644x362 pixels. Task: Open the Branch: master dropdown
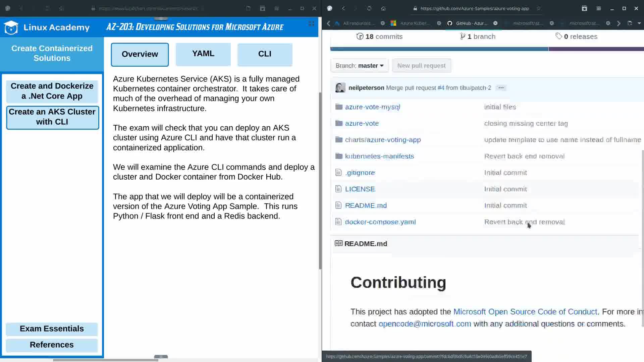coord(359,66)
